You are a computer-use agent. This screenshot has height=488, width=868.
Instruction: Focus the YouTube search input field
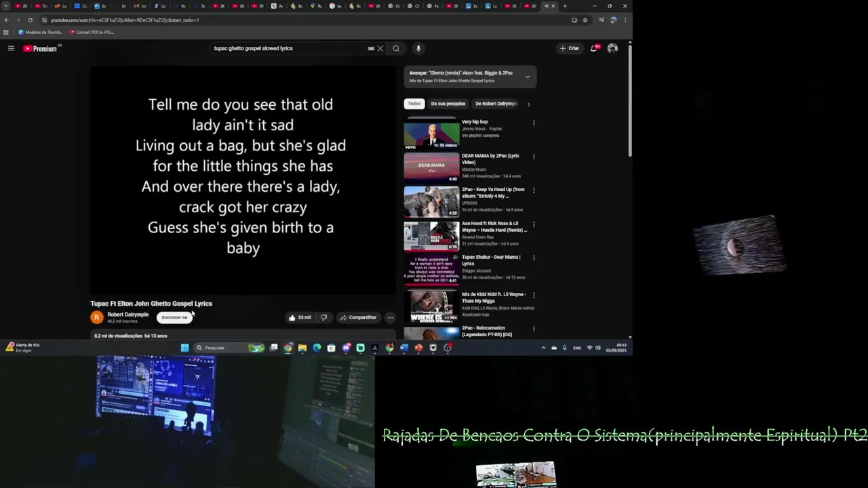tap(288, 48)
